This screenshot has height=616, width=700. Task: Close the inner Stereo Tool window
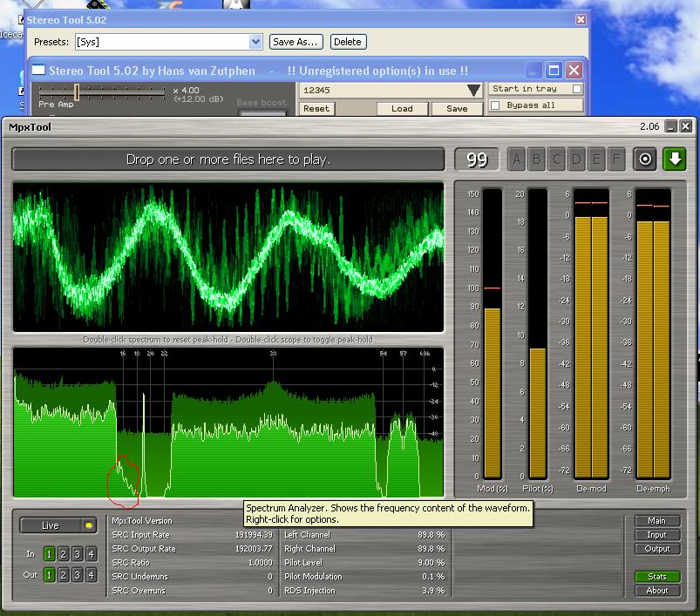tap(574, 71)
